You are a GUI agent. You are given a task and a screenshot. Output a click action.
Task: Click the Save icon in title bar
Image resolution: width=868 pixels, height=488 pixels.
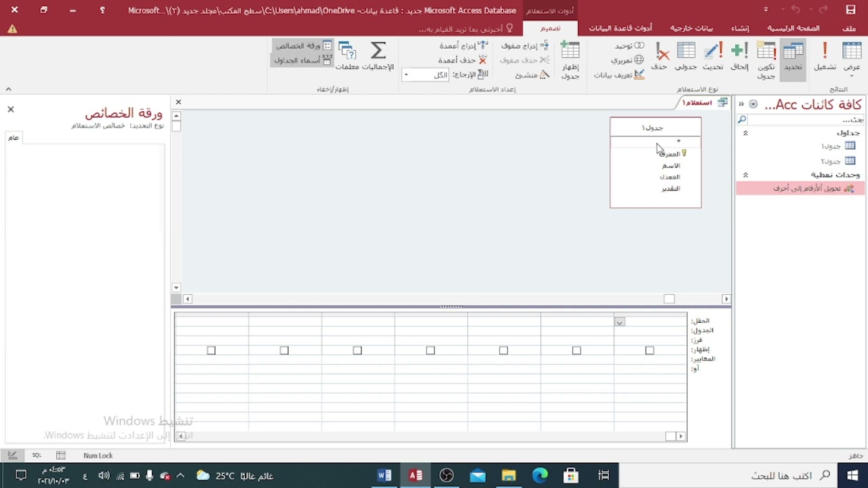point(850,10)
